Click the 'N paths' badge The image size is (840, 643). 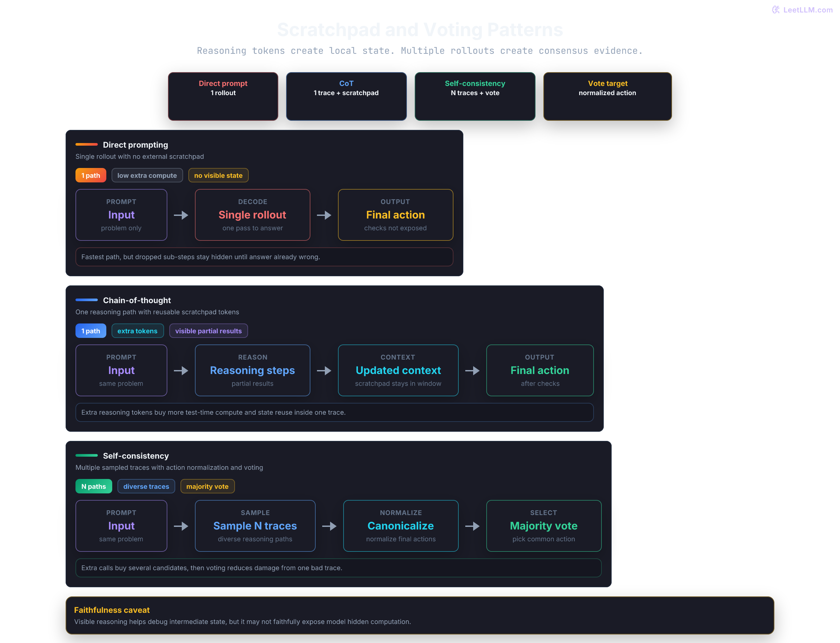coord(94,486)
